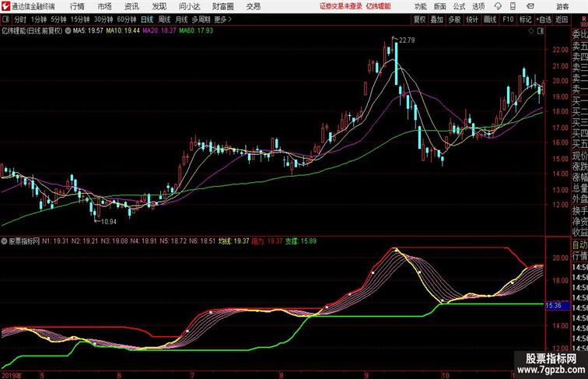Click the 返回 back button
588x379 pixels.
(562, 19)
